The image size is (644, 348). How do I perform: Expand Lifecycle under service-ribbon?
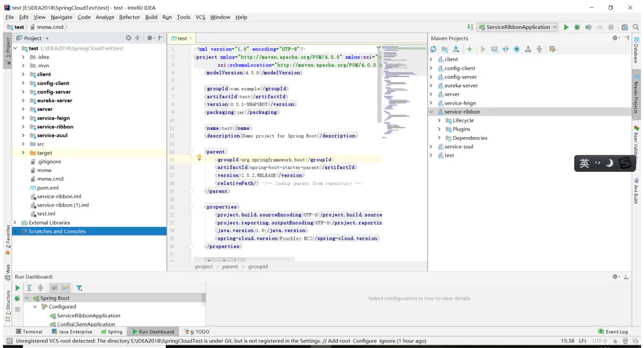[x=440, y=120]
